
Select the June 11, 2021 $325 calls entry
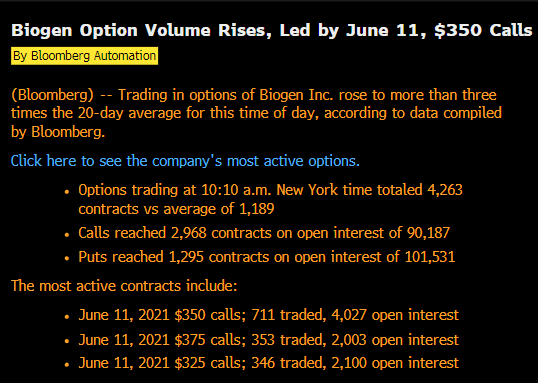[269, 363]
